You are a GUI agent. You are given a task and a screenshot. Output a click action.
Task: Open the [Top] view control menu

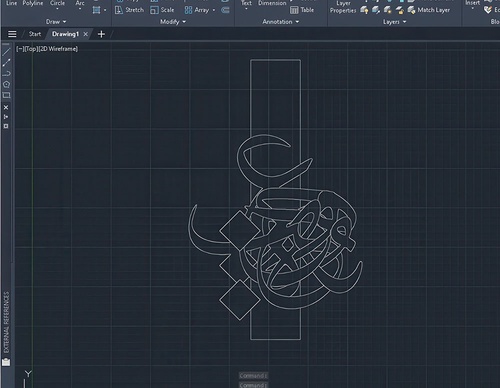click(x=31, y=49)
